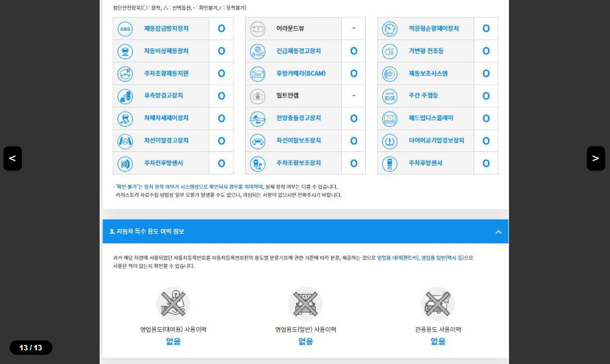This screenshot has width=610, height=364.
Task: Click the 빌트인캠 dash status cell
Action: (x=353, y=95)
